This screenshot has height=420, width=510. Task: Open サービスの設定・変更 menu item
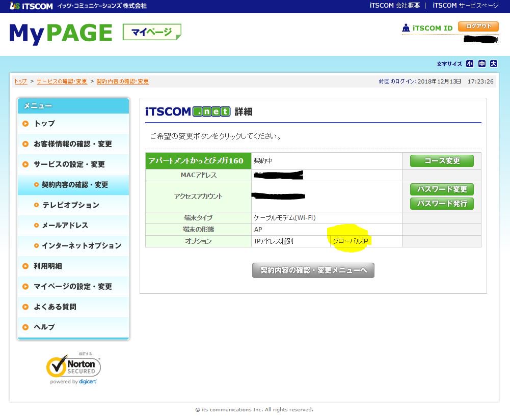click(x=73, y=164)
